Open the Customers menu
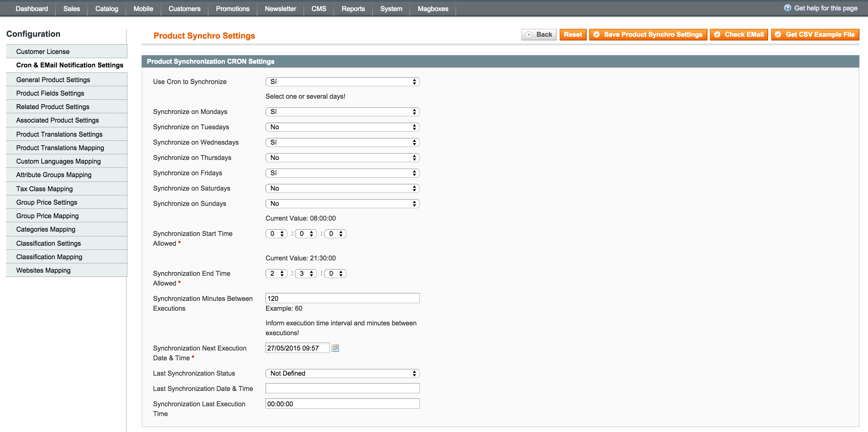868x432 pixels. pyautogui.click(x=184, y=8)
